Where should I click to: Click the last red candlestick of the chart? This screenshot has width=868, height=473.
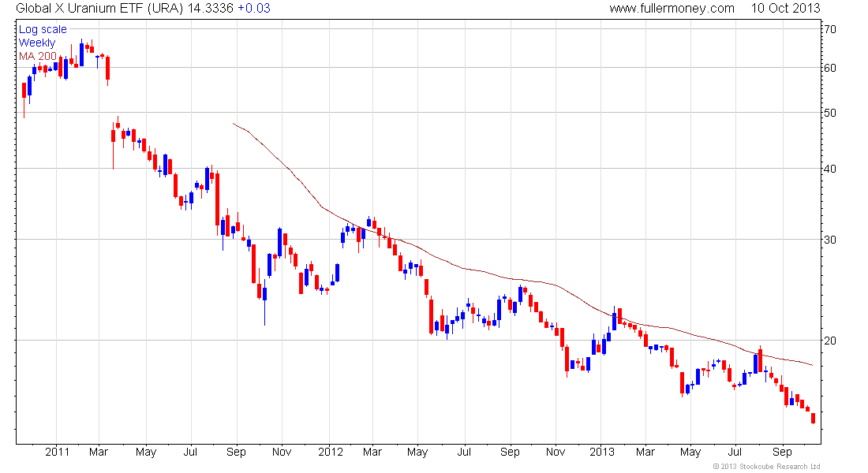pyautogui.click(x=814, y=419)
